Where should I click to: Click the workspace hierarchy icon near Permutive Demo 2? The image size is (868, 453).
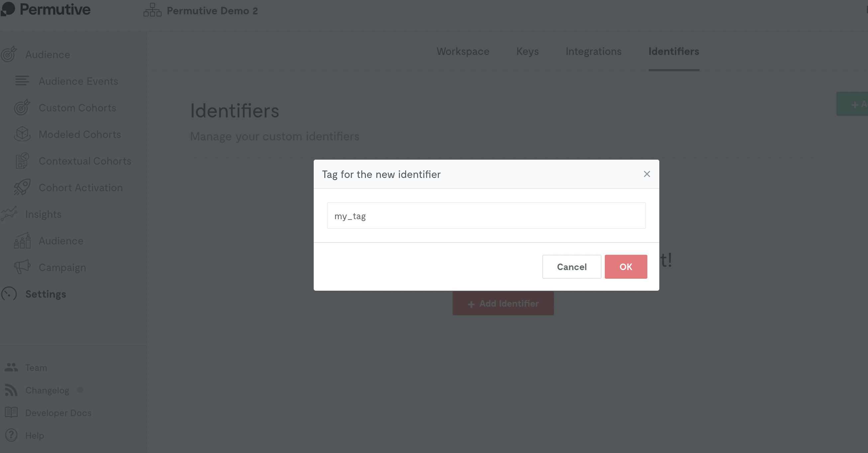(x=152, y=10)
